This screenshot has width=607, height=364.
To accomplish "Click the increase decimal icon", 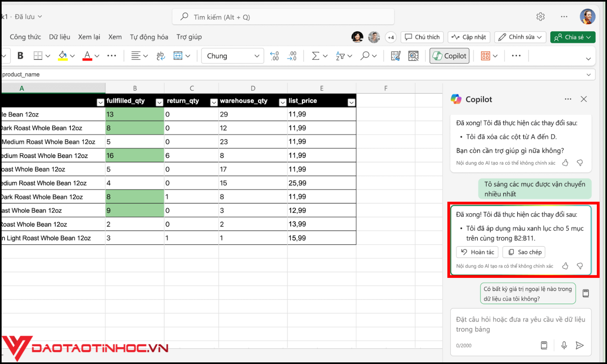I will [274, 56].
